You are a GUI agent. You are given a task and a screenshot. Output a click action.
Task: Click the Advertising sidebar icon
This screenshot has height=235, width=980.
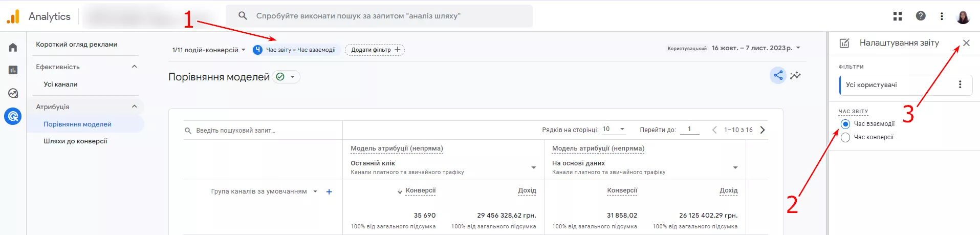13,116
